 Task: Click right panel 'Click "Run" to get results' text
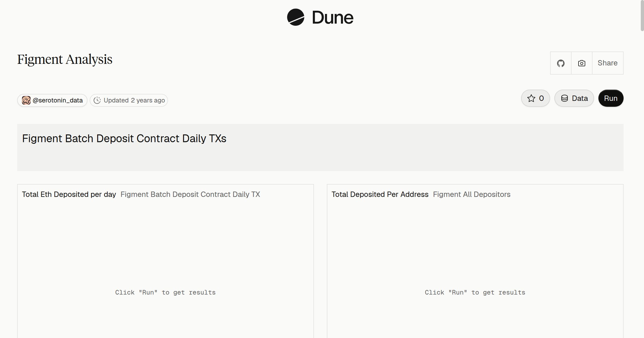pyautogui.click(x=475, y=292)
